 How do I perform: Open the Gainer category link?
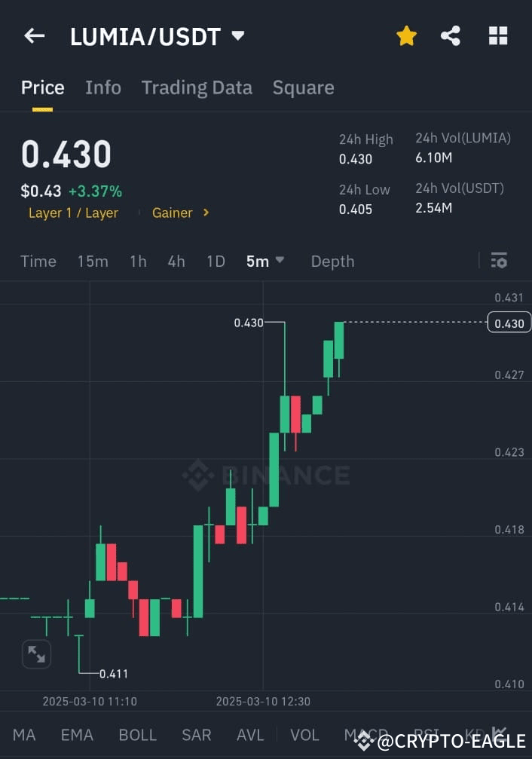point(171,213)
